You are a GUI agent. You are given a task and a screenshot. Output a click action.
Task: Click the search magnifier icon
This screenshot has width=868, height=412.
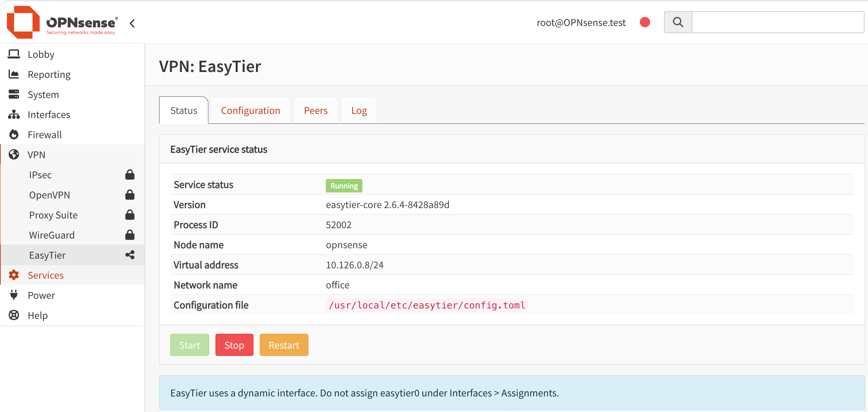click(x=678, y=22)
